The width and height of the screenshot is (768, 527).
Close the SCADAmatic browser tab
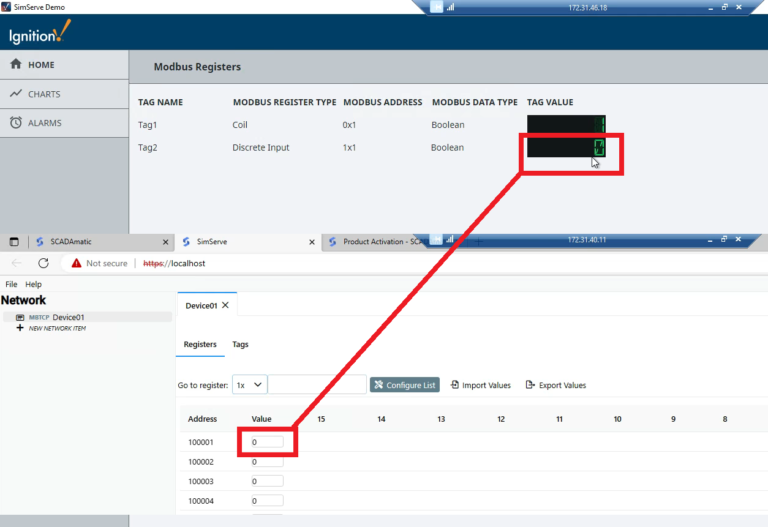click(x=166, y=242)
